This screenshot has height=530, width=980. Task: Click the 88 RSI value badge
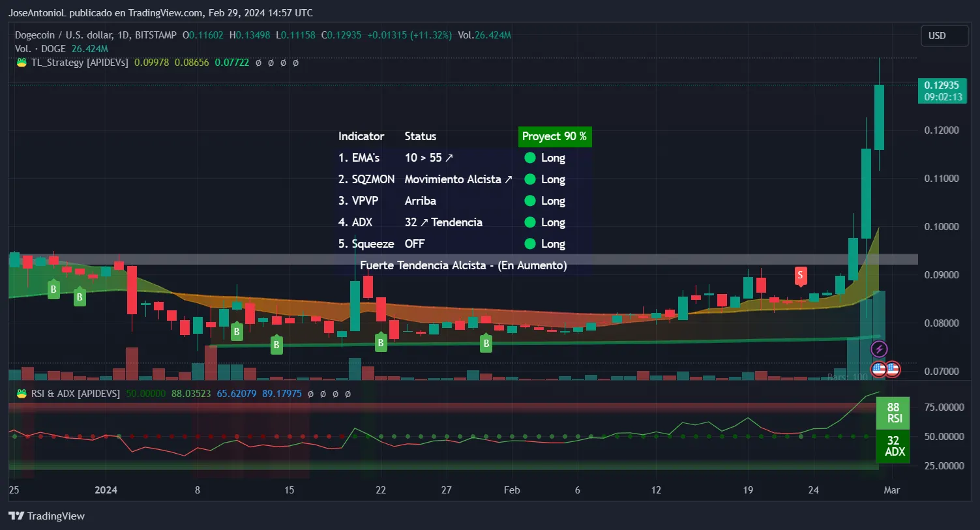pos(893,413)
